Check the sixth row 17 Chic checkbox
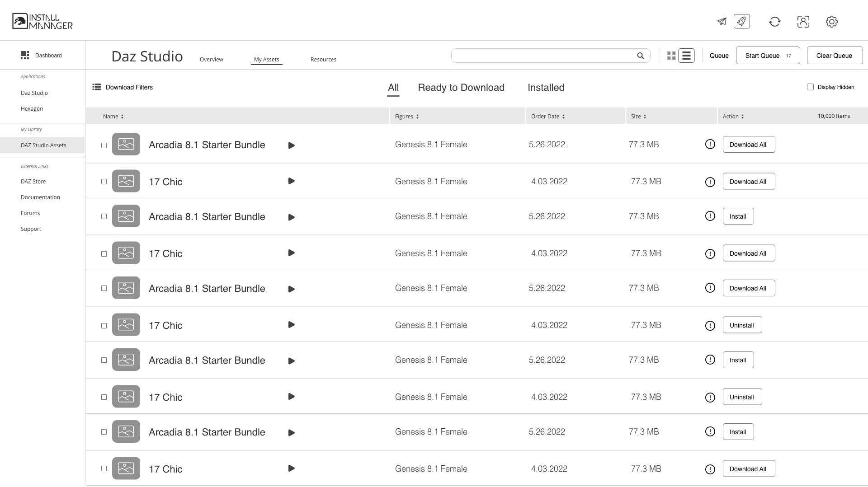 click(104, 326)
